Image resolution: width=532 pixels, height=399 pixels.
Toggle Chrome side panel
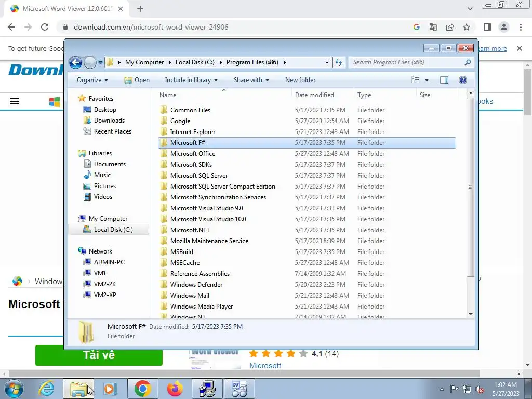click(487, 27)
